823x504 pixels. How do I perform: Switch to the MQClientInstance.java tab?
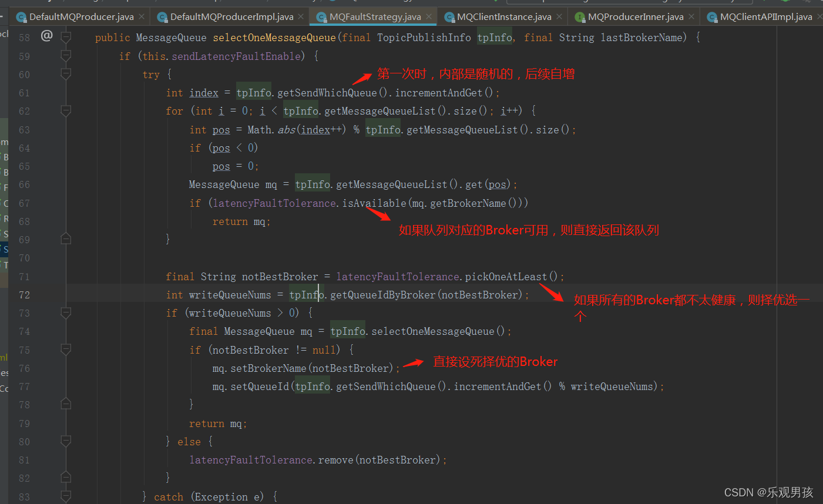click(x=504, y=16)
